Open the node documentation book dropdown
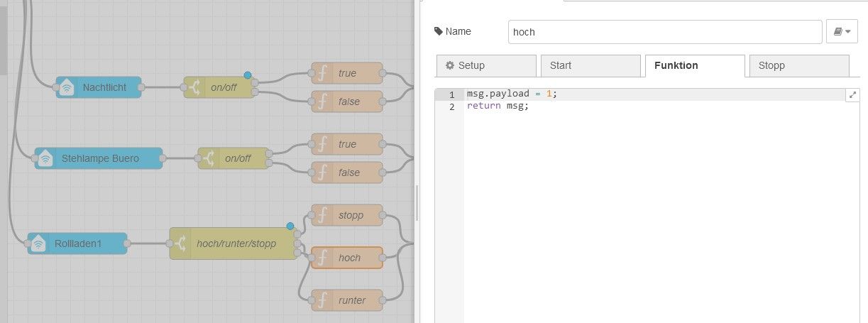 tap(842, 32)
